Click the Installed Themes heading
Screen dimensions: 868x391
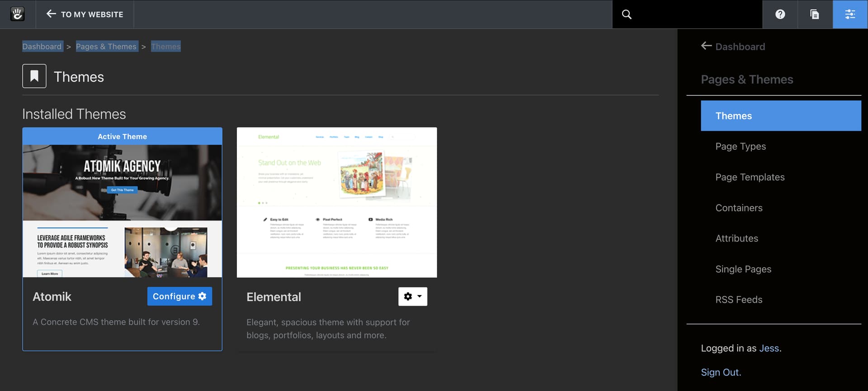(x=74, y=114)
